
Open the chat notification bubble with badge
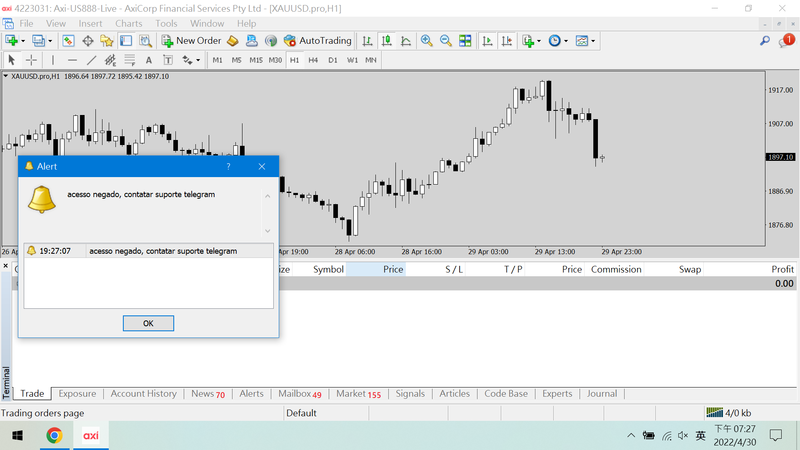pos(786,41)
